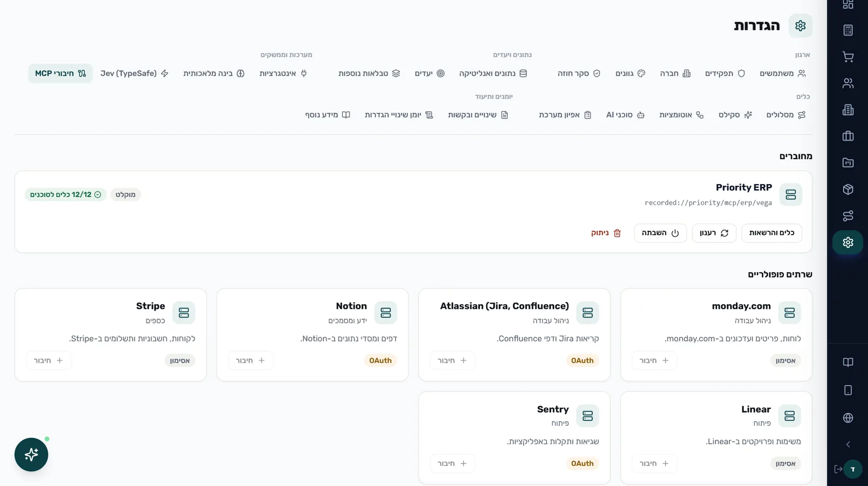Click חיבור on the Notion card
Image resolution: width=868 pixels, height=486 pixels.
pos(251,361)
